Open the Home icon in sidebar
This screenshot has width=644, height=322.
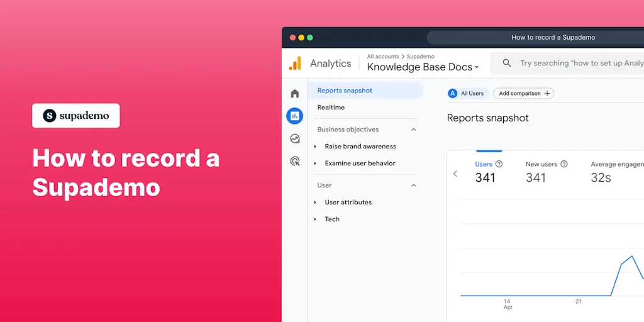(x=294, y=94)
